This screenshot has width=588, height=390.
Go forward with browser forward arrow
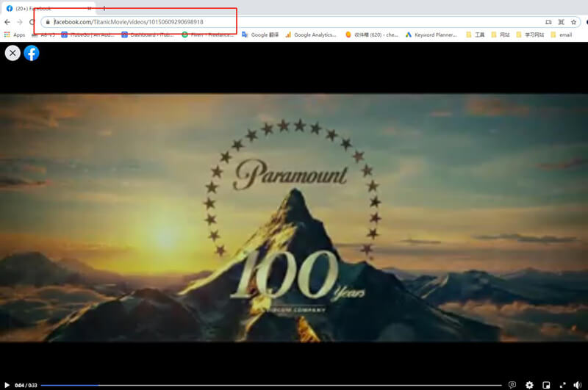[x=20, y=22]
